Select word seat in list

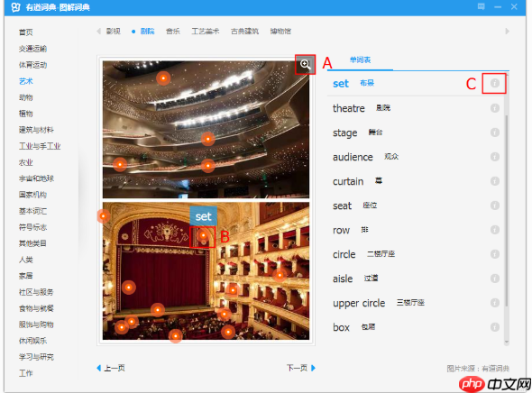342,206
